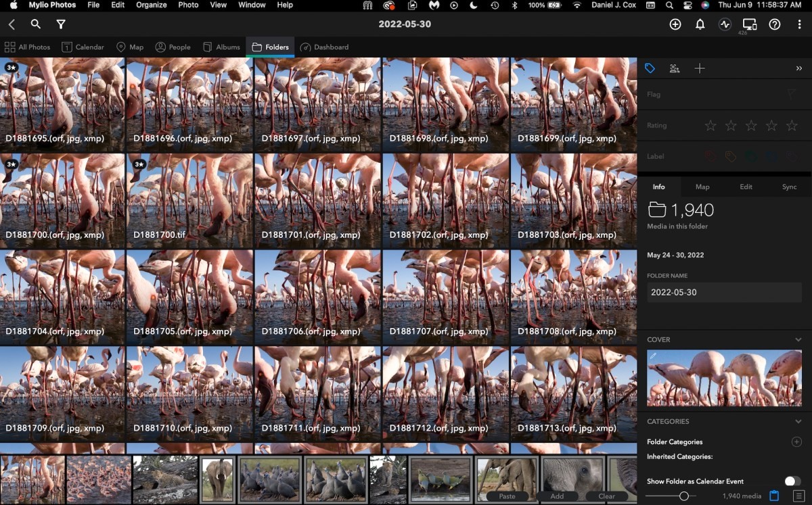Select the Map tab in side panel
The height and width of the screenshot is (505, 812).
[702, 187]
